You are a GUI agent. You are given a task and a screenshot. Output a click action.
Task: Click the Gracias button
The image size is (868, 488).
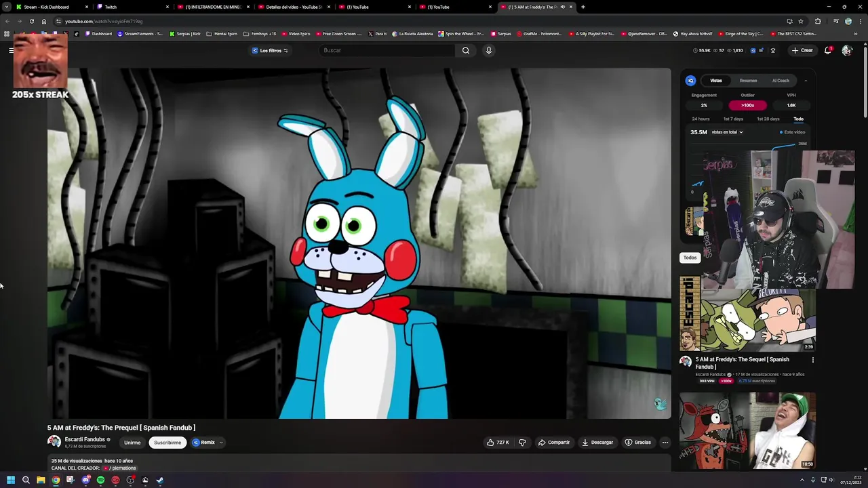[x=638, y=443]
